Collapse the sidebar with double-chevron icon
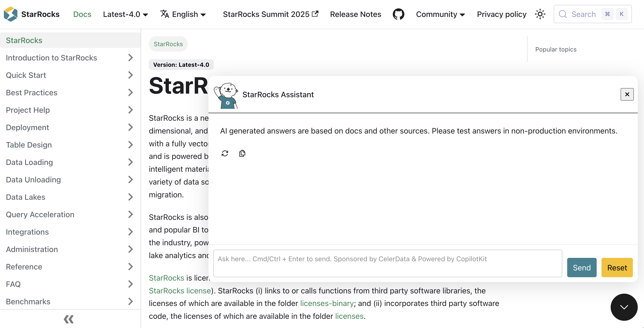Viewport: 644px width, 328px height. tap(69, 319)
